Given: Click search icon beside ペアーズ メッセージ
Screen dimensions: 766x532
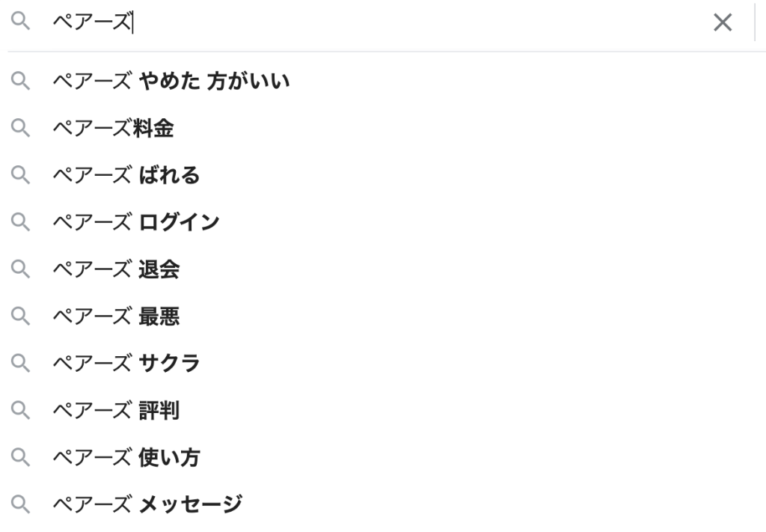Looking at the screenshot, I should pos(21,505).
